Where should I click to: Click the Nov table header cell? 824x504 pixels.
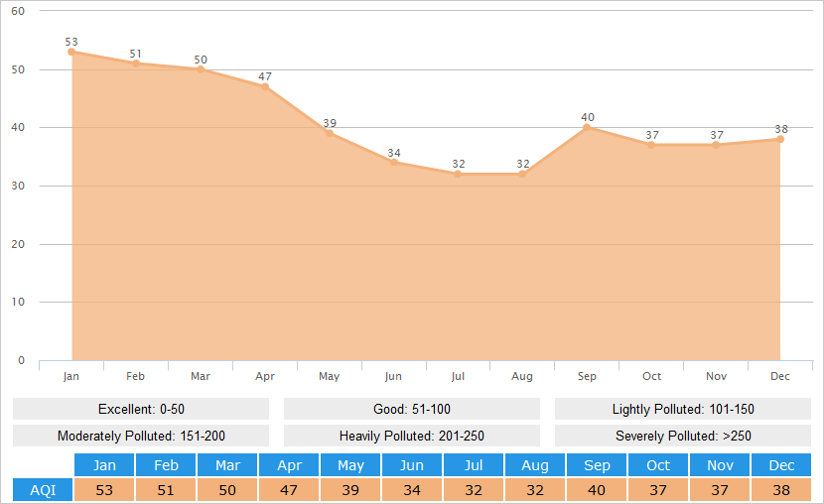click(720, 465)
